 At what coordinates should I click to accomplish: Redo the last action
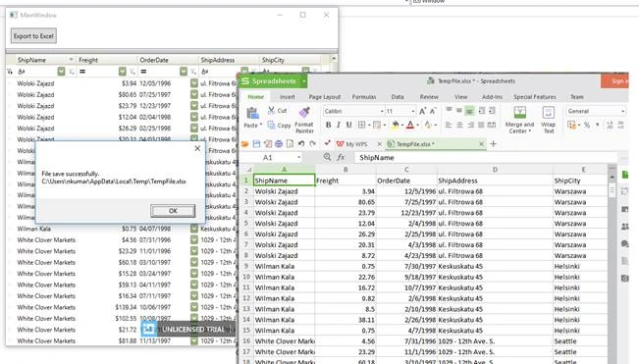312,143
